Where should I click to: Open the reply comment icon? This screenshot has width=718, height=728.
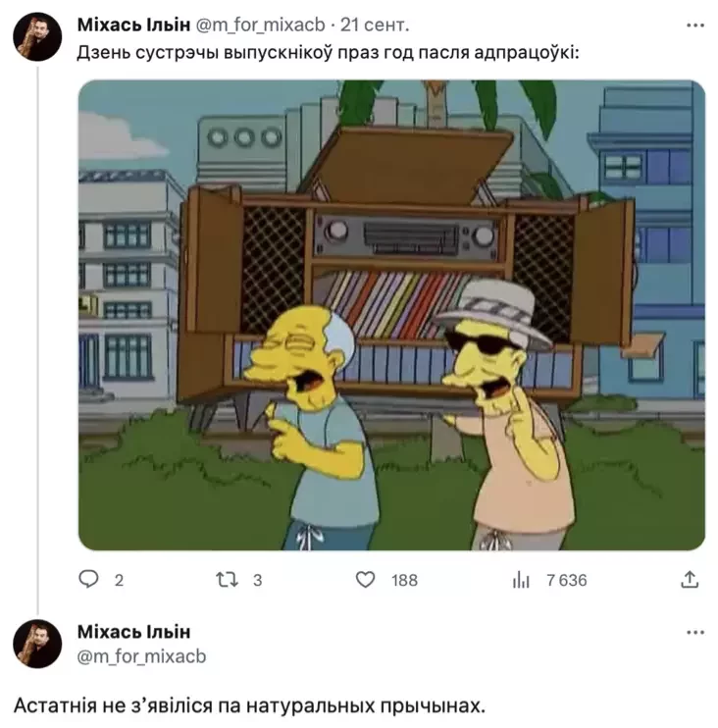[88, 580]
